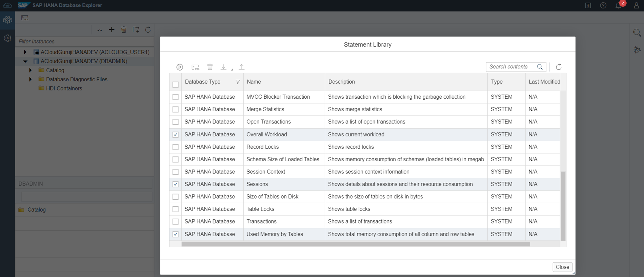
Task: Click the download statements icon
Action: [223, 67]
